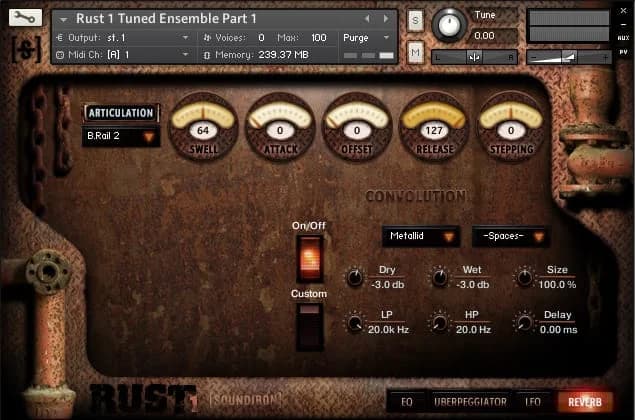
Task: Close the instrument with the X button
Action: pos(623,11)
